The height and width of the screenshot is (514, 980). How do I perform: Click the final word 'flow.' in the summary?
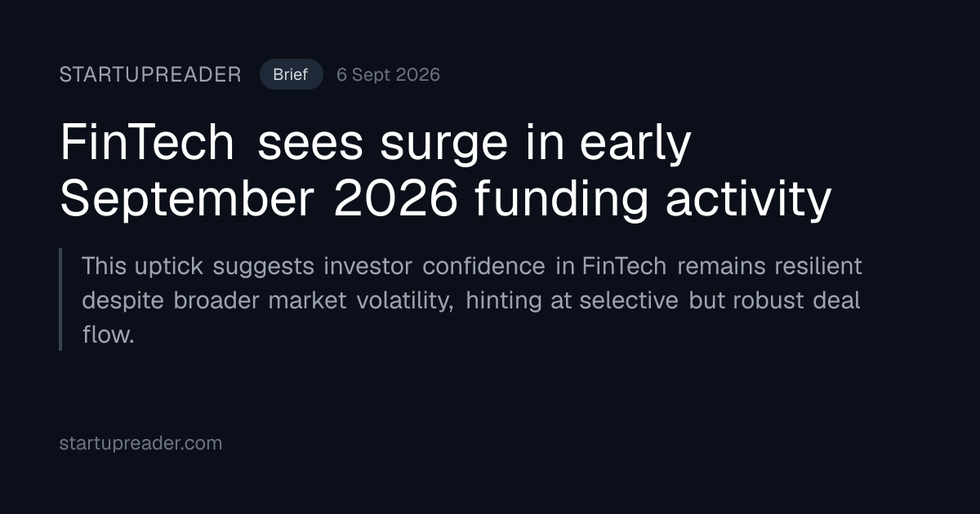108,335
